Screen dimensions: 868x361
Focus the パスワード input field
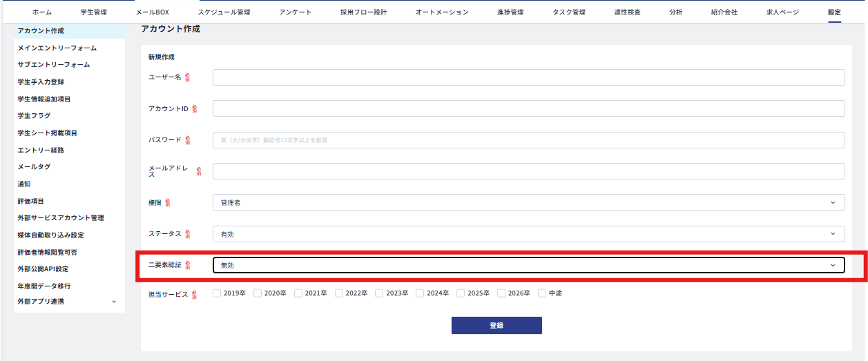[x=528, y=140]
